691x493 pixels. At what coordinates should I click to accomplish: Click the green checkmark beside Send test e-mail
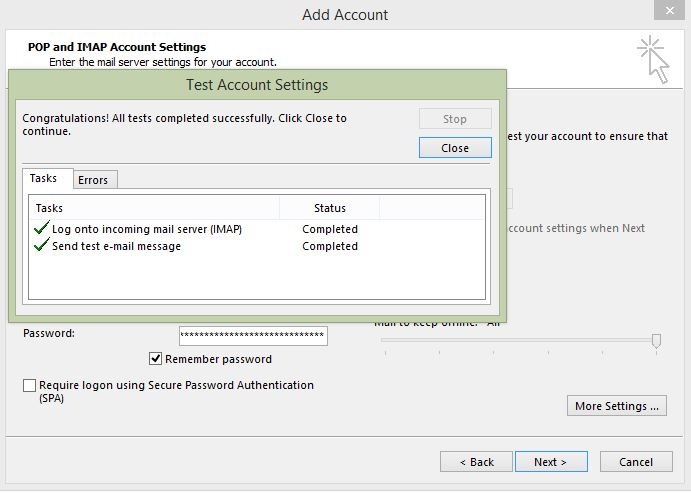click(x=41, y=246)
